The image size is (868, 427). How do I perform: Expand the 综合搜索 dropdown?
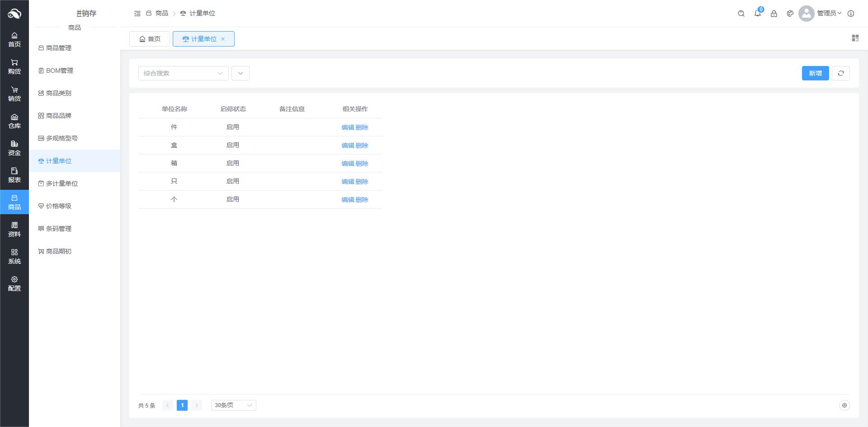183,73
